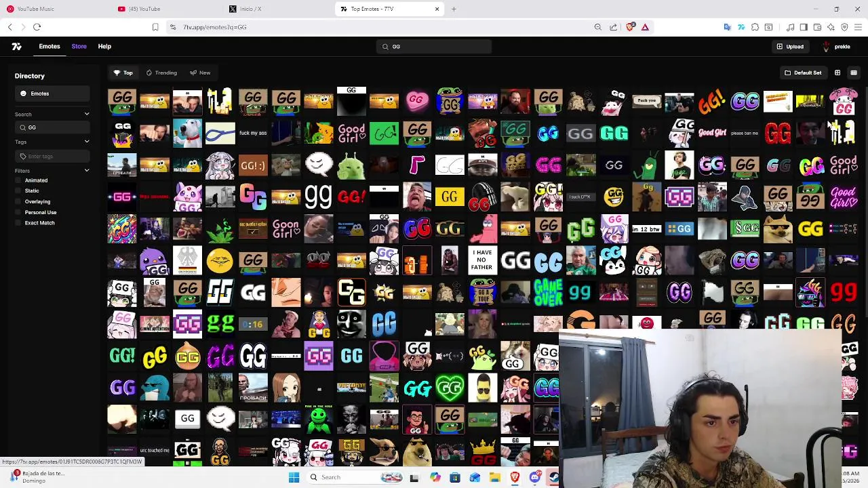Click the Enter tags field
The height and width of the screenshot is (488, 868).
(x=52, y=156)
